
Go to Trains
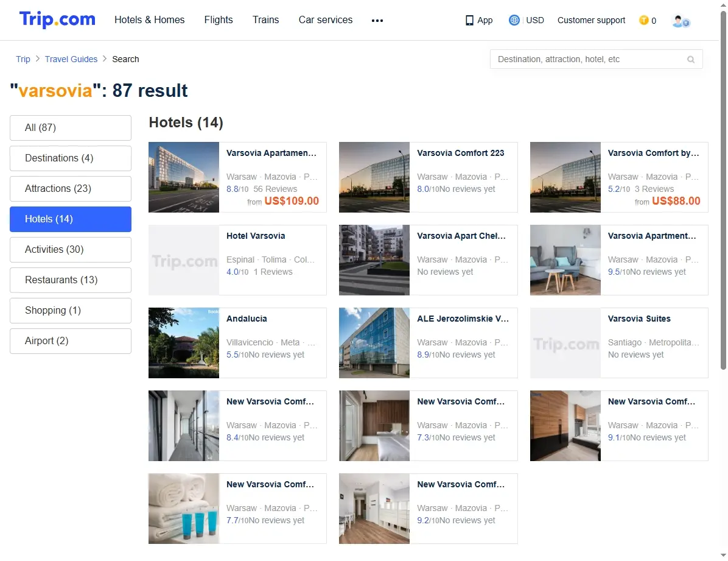[x=265, y=19]
